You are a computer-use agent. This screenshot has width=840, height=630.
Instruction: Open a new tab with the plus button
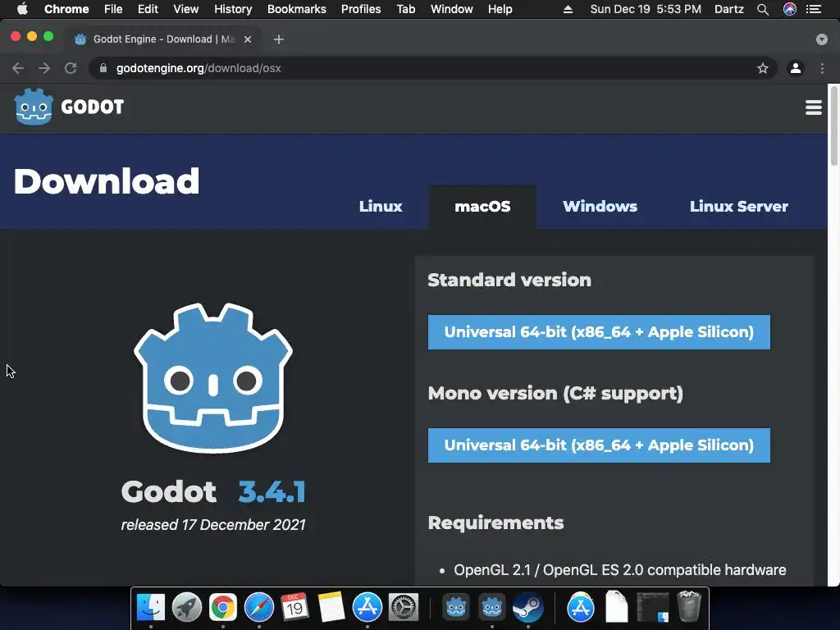point(279,39)
